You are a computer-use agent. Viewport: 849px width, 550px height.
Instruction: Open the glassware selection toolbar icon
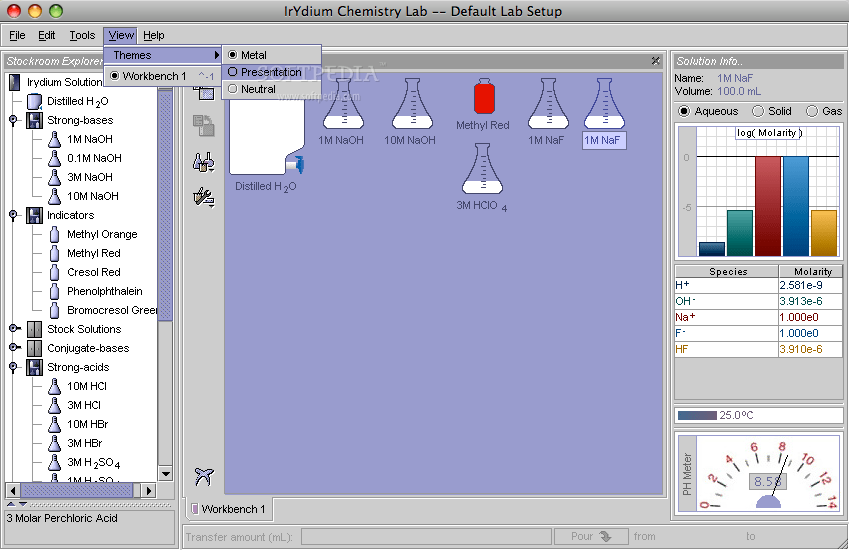pyautogui.click(x=204, y=162)
